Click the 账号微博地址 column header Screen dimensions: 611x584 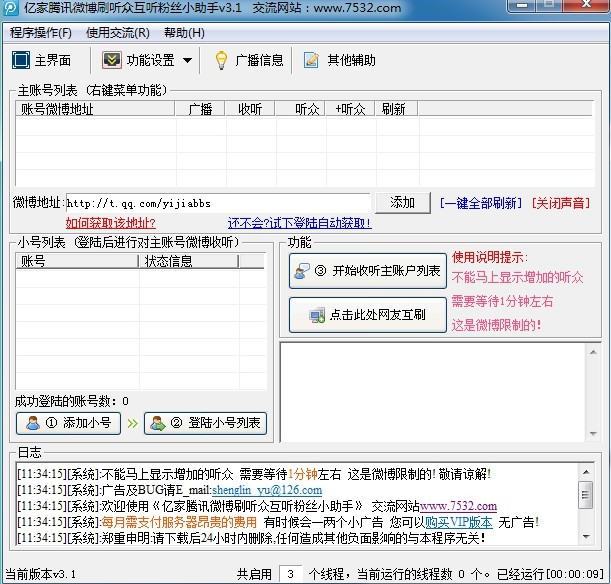coord(95,109)
